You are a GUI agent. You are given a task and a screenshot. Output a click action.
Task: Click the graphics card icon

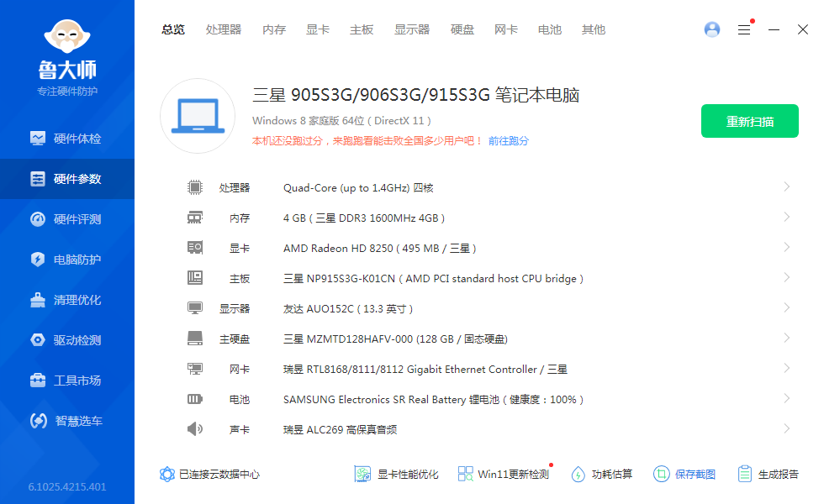click(x=195, y=248)
